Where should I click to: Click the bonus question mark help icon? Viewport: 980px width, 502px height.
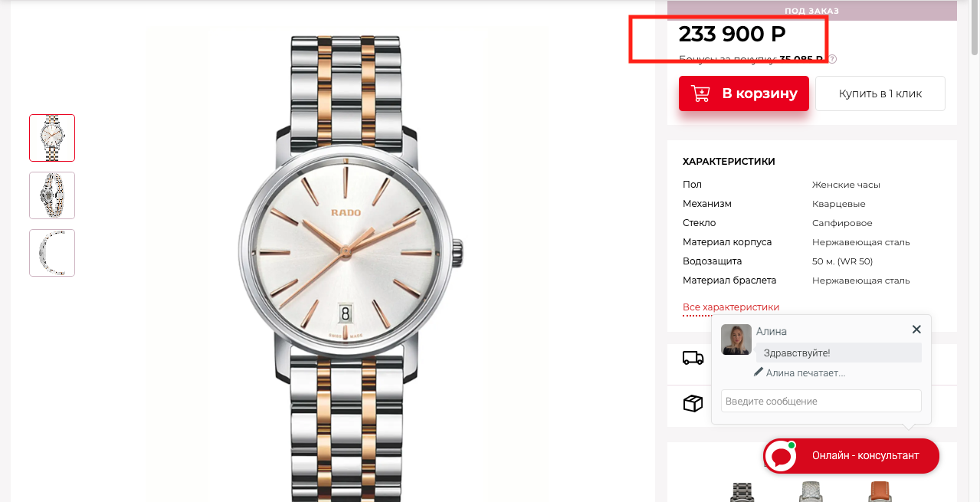pyautogui.click(x=832, y=59)
